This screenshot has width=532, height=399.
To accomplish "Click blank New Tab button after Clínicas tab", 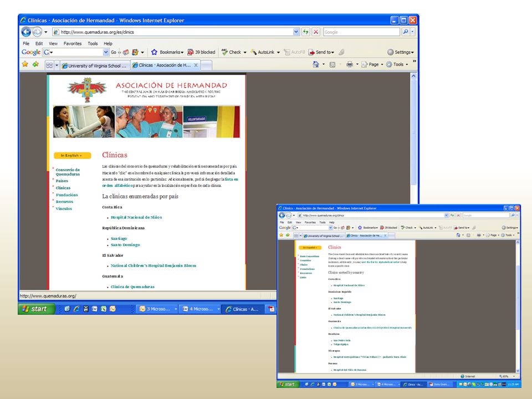I will pos(206,65).
